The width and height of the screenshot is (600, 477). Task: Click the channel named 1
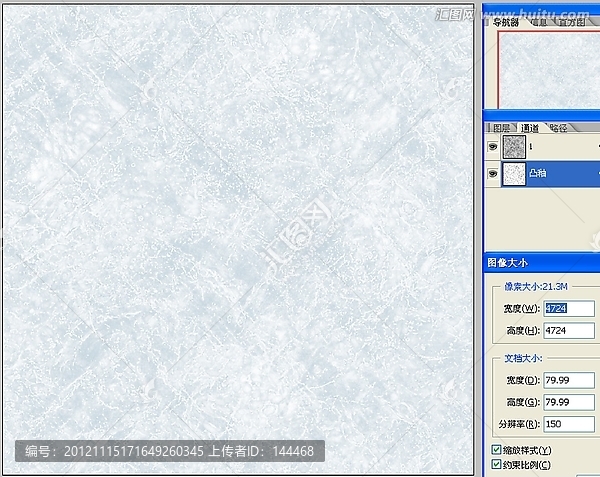[531, 147]
